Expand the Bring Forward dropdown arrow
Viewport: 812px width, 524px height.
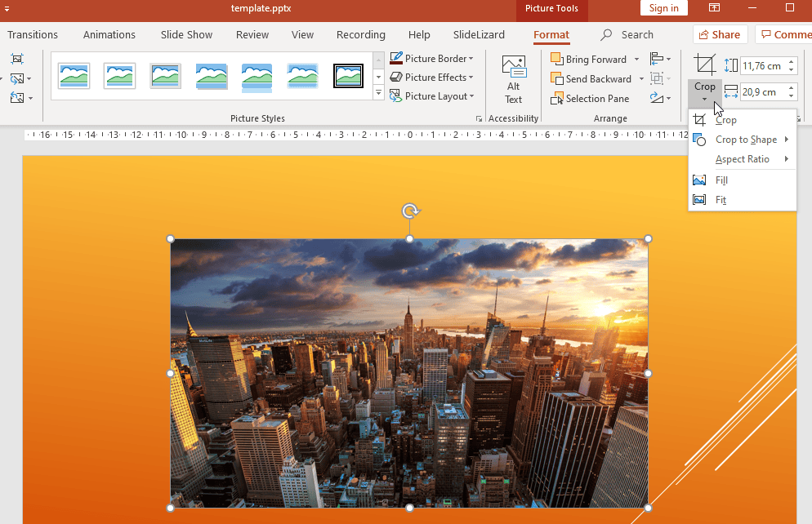[636, 60]
